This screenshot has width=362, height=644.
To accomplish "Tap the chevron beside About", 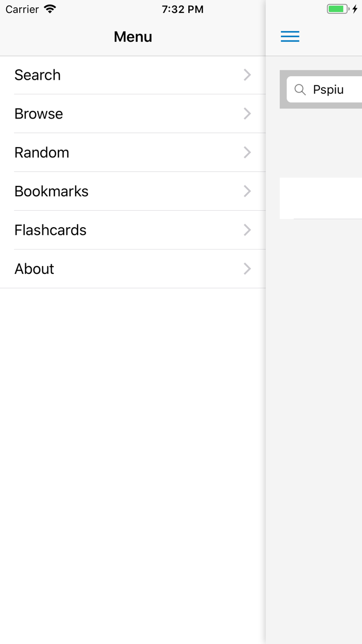I will click(x=247, y=269).
